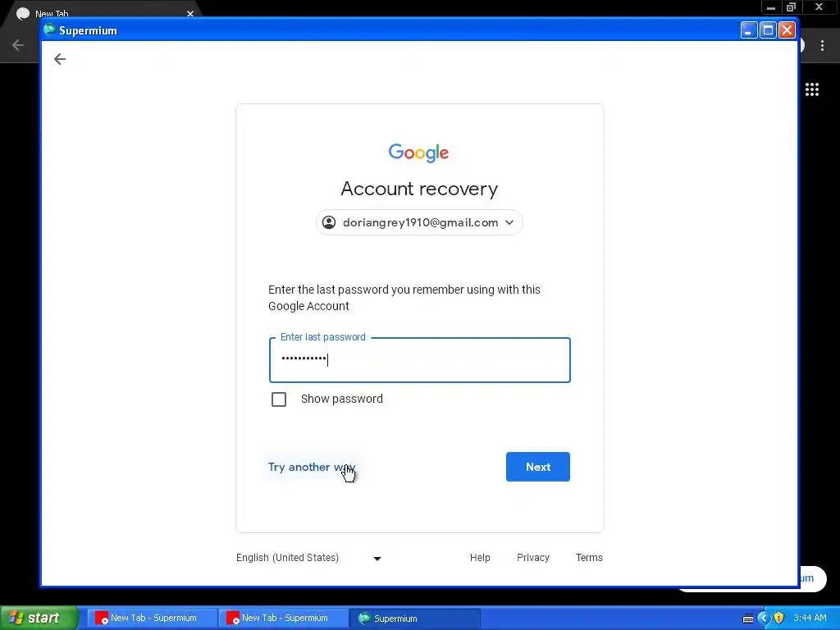Image resolution: width=840 pixels, height=630 pixels.
Task: Click the Supermium icon in popup title bar
Action: pos(50,30)
